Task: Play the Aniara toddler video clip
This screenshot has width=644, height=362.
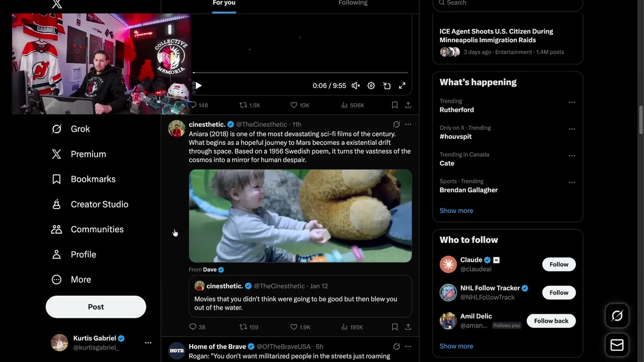Action: click(x=300, y=216)
